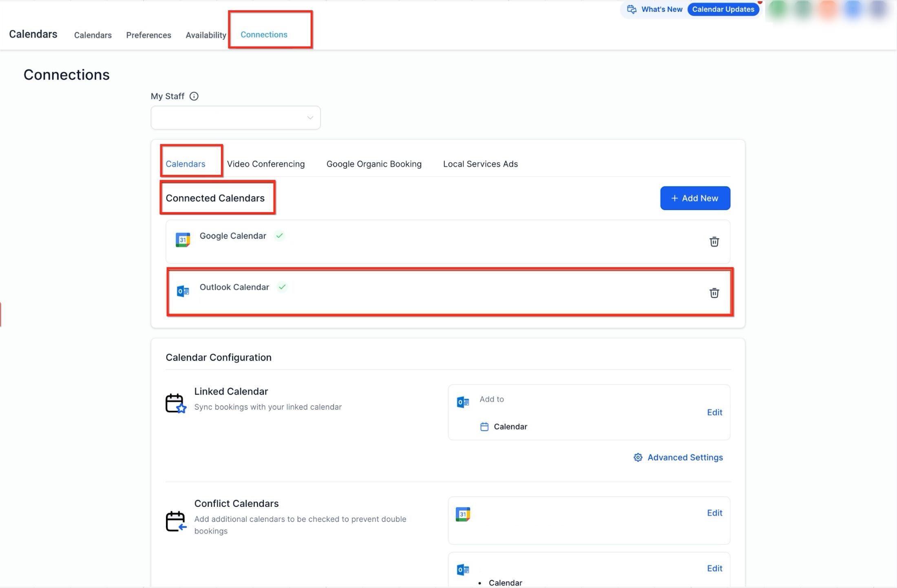The image size is (897, 588).
Task: Open the Local Services Ads tab
Action: (480, 164)
